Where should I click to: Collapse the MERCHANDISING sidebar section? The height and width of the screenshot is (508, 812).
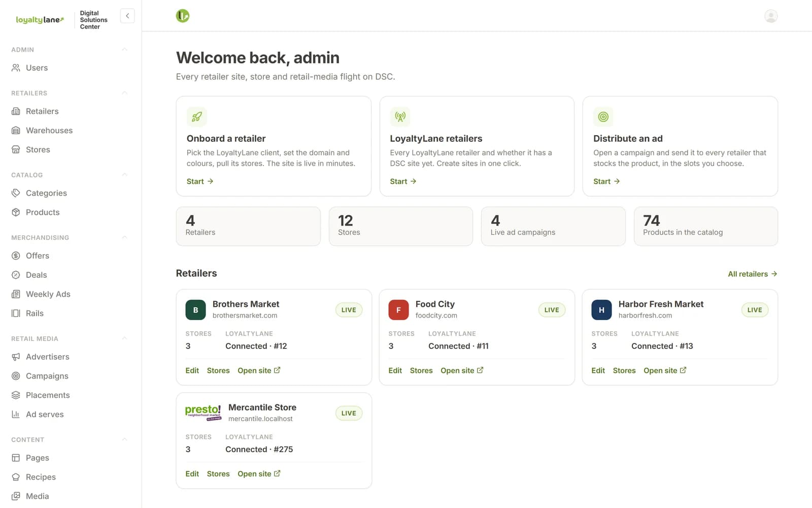tap(124, 237)
